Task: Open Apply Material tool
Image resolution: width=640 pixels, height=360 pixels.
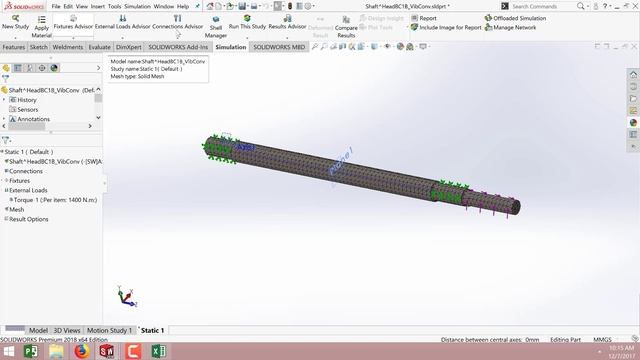Action: point(41,27)
